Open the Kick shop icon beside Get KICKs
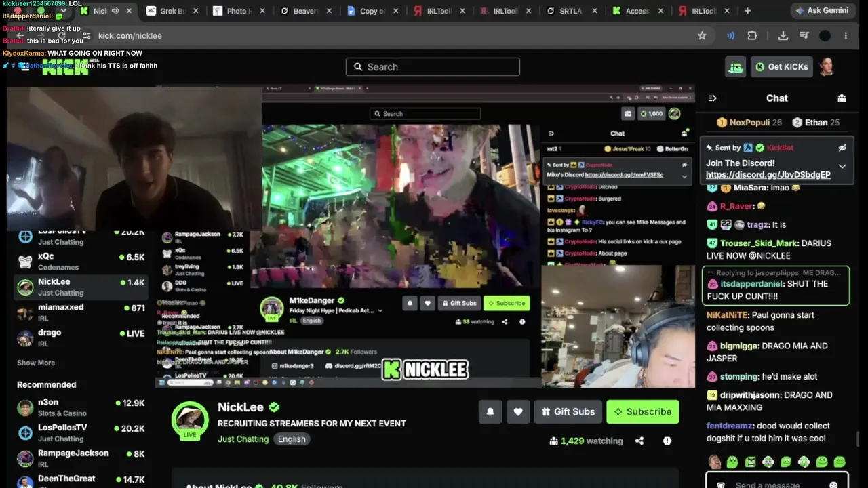The image size is (868, 488). 735,67
